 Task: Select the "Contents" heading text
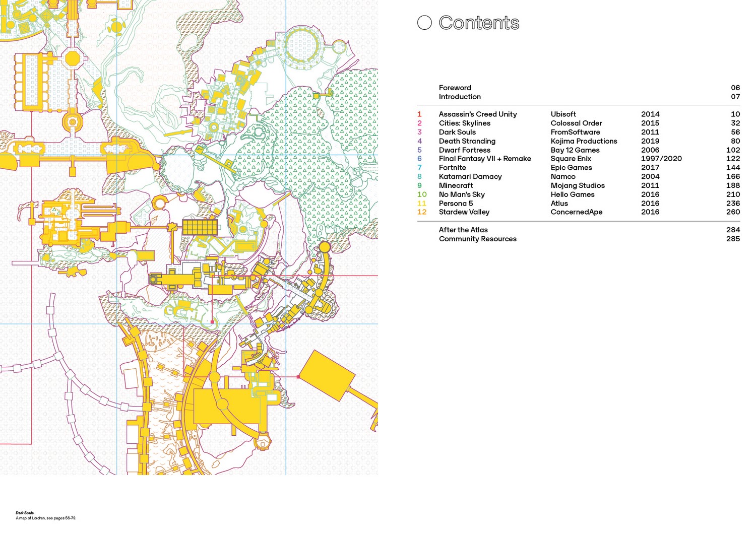pyautogui.click(x=479, y=23)
